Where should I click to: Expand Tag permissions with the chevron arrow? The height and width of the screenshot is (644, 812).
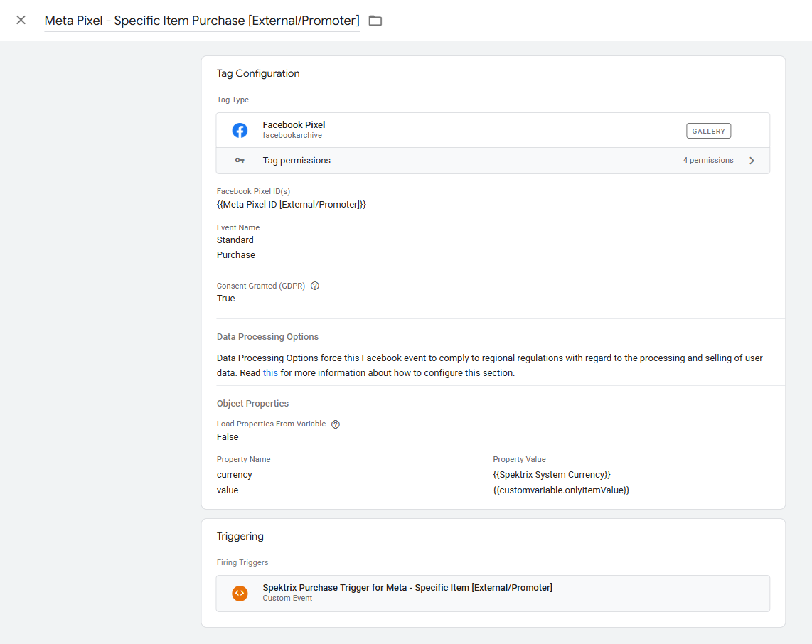752,161
